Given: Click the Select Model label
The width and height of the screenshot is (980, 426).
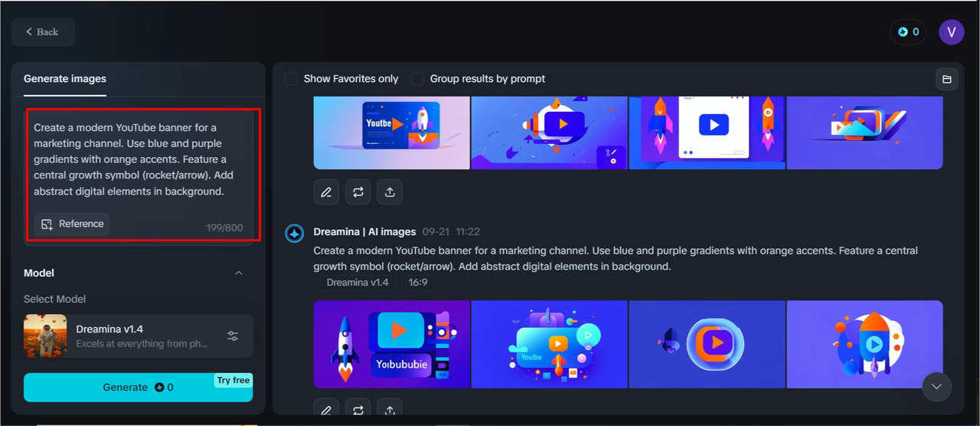Looking at the screenshot, I should [54, 299].
